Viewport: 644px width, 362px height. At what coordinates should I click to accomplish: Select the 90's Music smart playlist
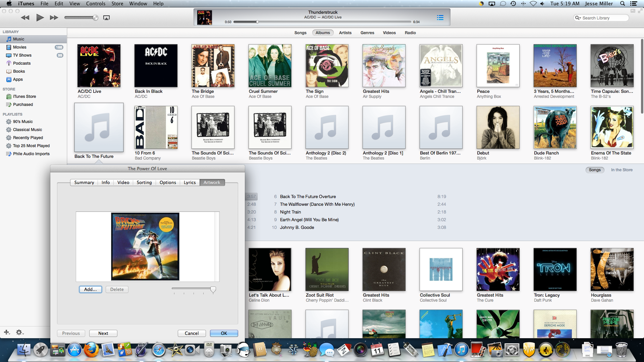click(x=34, y=122)
